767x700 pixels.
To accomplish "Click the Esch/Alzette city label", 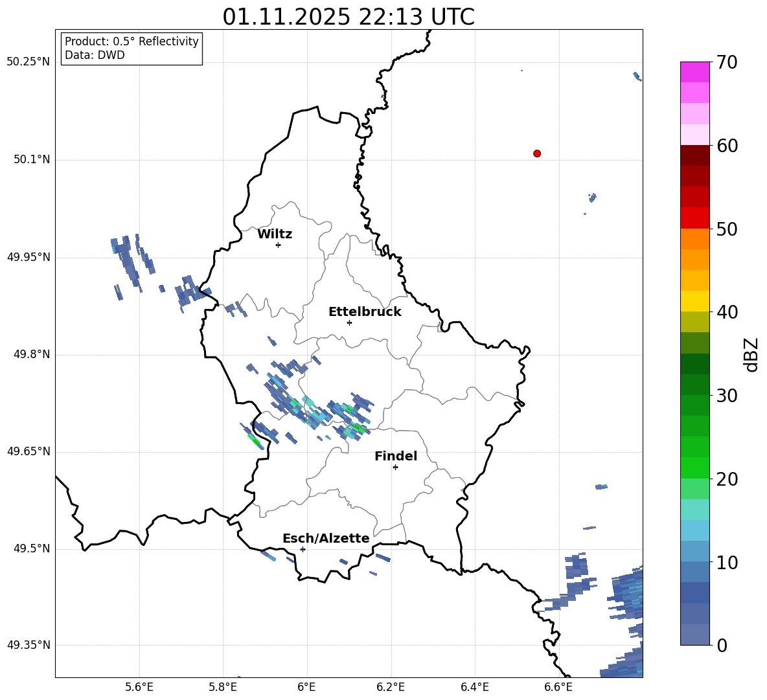I will tap(326, 539).
